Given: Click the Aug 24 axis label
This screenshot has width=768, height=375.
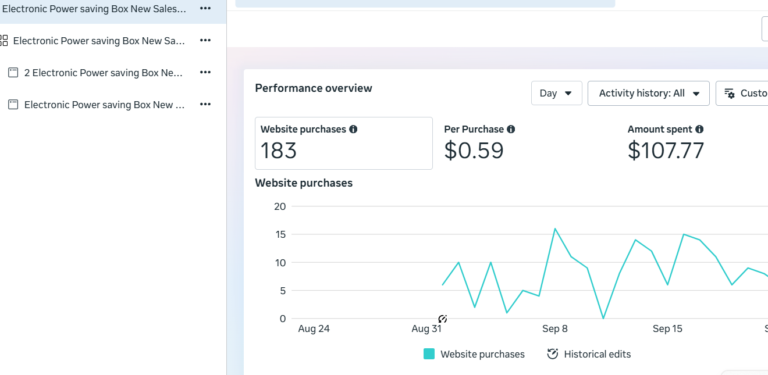Looking at the screenshot, I should pos(314,329).
